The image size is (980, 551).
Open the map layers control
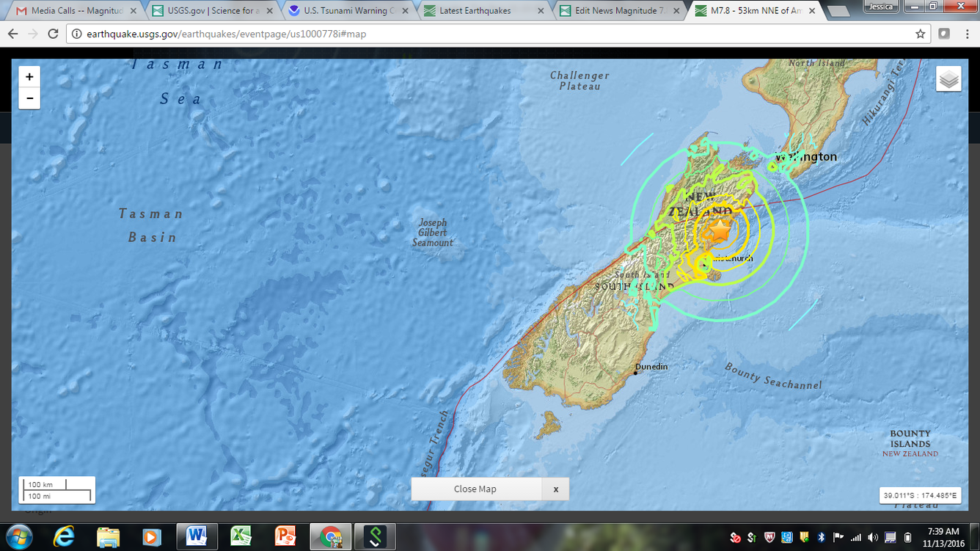948,79
